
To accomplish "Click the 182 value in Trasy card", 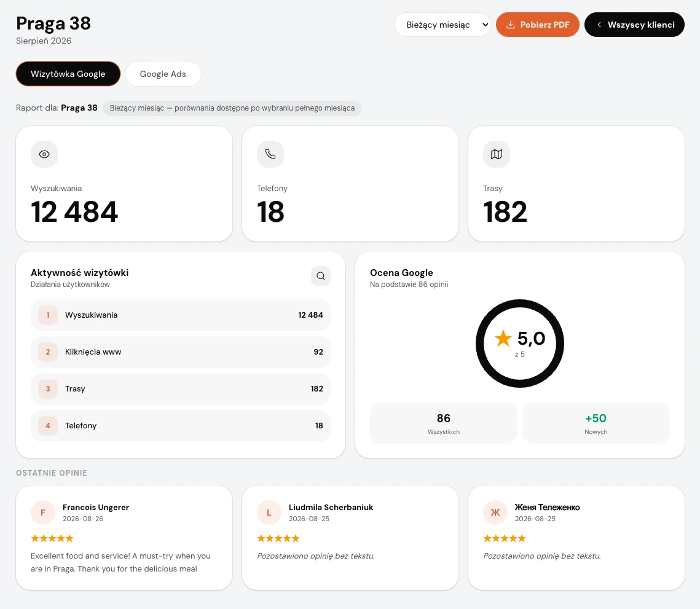I will click(505, 211).
